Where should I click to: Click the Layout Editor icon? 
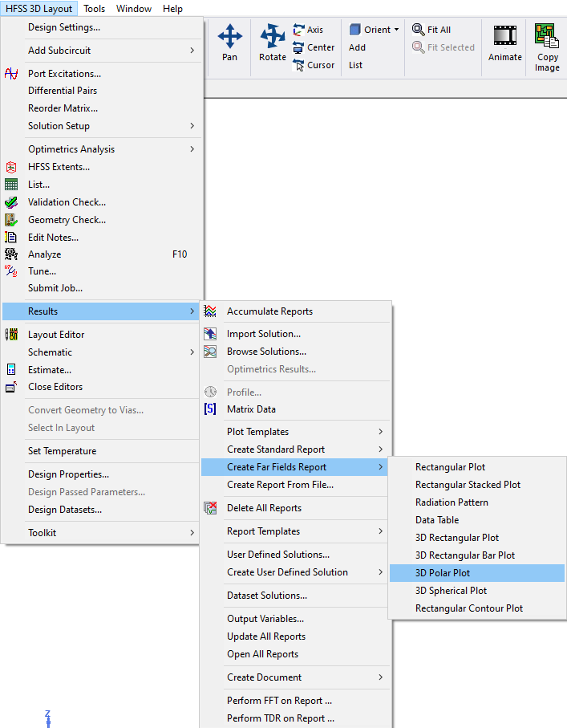tap(11, 334)
